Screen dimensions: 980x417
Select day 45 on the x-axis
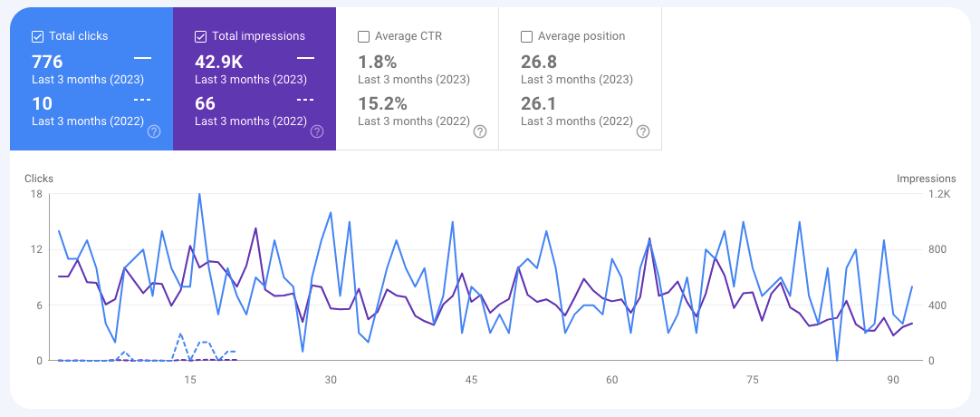coord(471,380)
